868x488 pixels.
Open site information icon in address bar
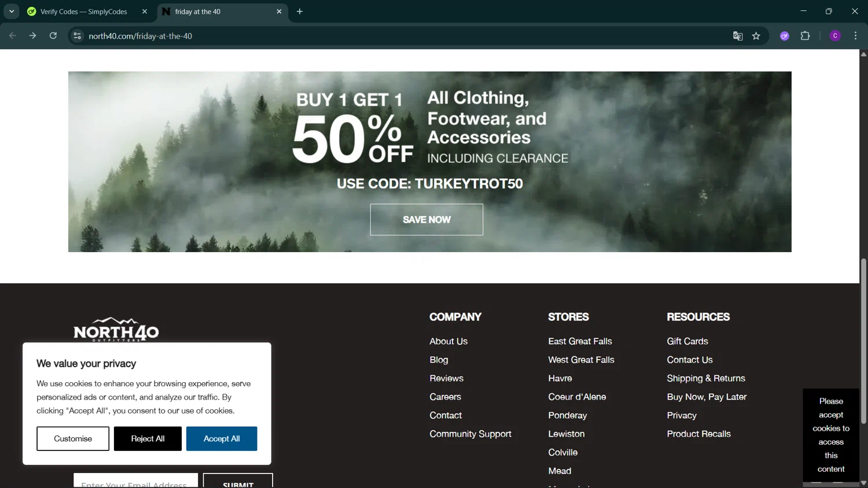click(x=77, y=36)
